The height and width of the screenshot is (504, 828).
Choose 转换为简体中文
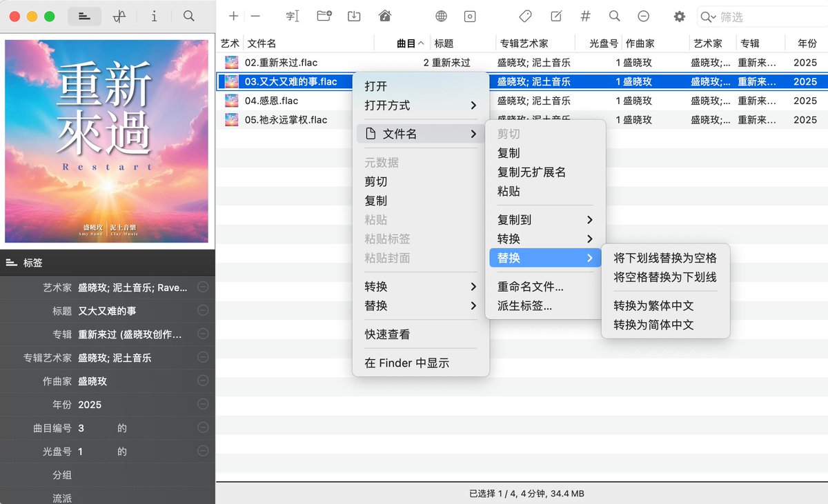pos(665,325)
